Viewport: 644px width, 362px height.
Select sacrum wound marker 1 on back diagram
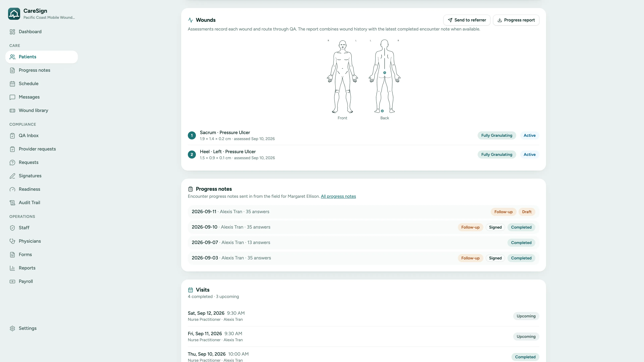coord(385,73)
